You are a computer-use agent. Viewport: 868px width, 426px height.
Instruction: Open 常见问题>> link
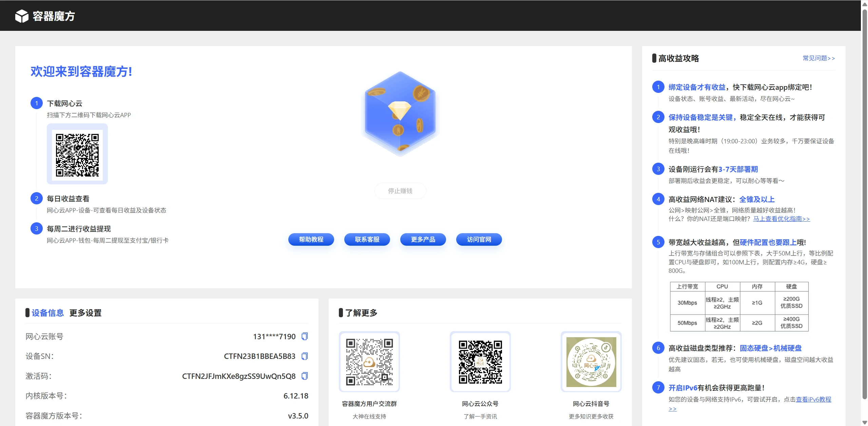click(x=819, y=58)
